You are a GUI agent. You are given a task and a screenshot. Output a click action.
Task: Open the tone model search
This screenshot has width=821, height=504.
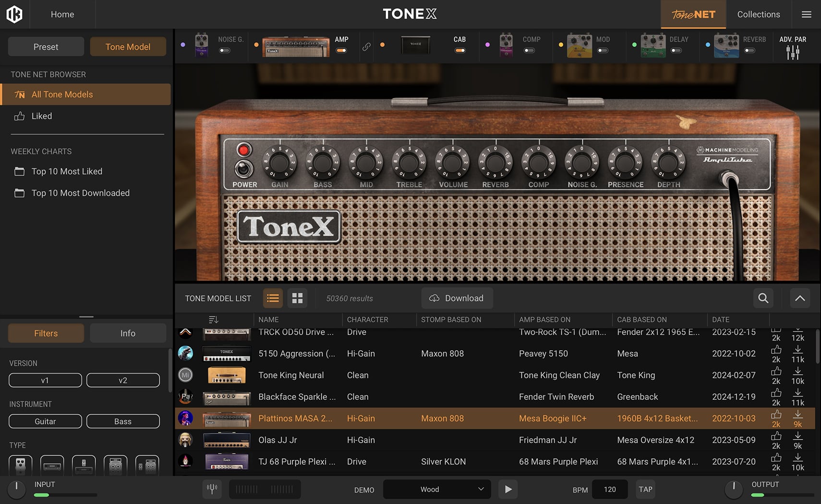(x=763, y=298)
